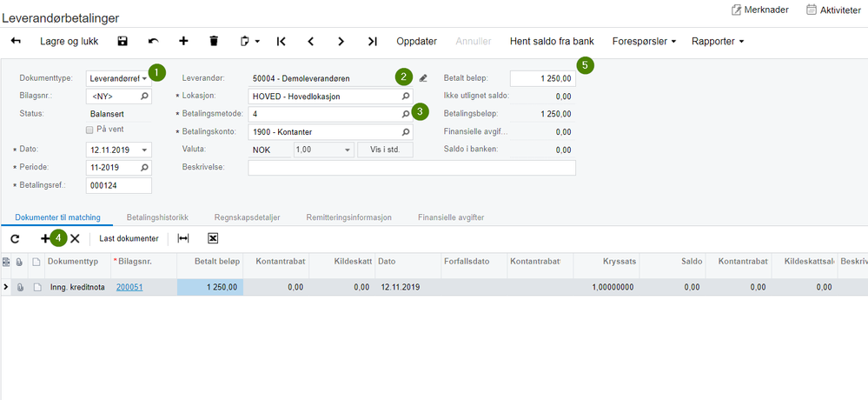Open the Regnskapsdetaljer tab

pyautogui.click(x=248, y=217)
